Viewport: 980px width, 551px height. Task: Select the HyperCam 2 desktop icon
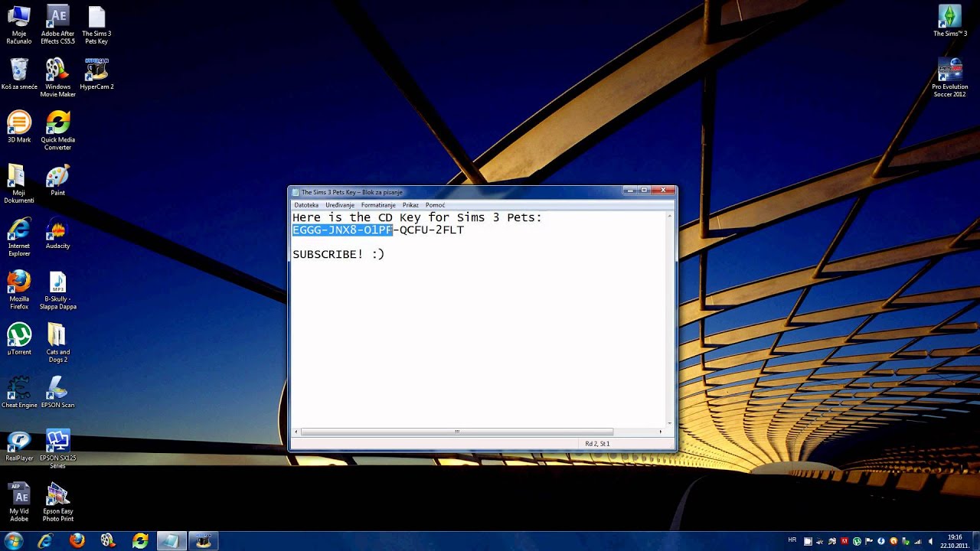(x=96, y=70)
